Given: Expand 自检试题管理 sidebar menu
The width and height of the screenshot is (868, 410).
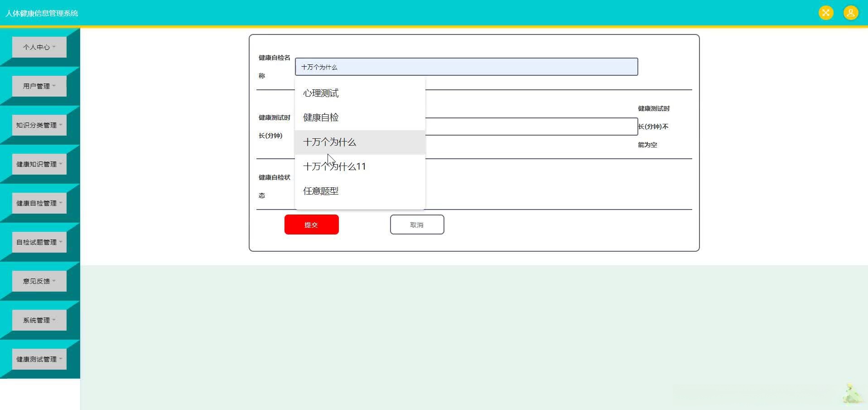Looking at the screenshot, I should click(39, 242).
